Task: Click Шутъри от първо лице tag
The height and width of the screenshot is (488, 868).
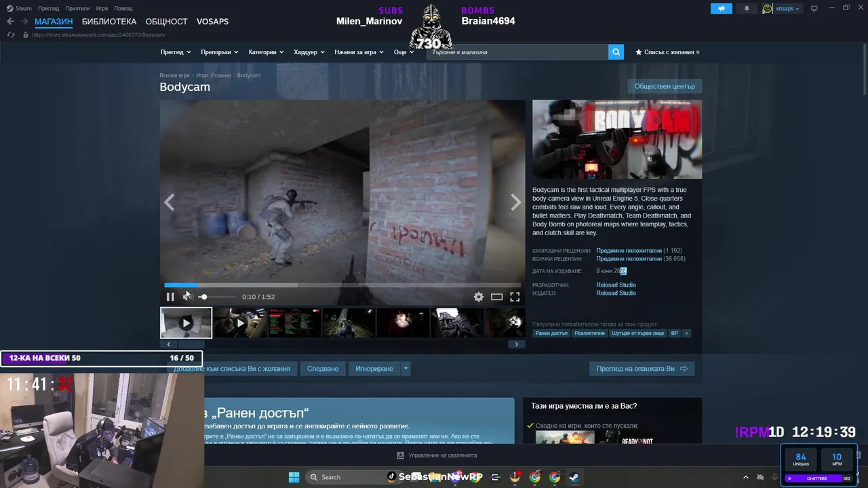Action: [x=637, y=333]
